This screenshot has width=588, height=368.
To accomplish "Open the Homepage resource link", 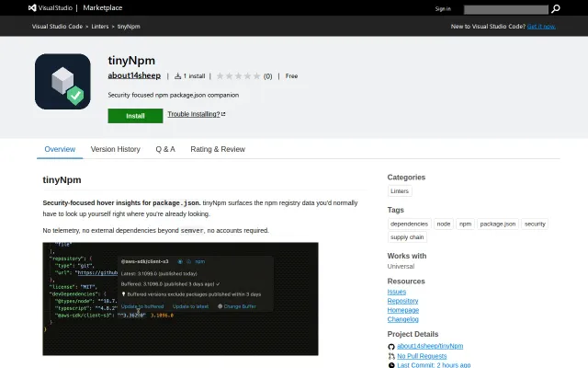I will pos(403,310).
